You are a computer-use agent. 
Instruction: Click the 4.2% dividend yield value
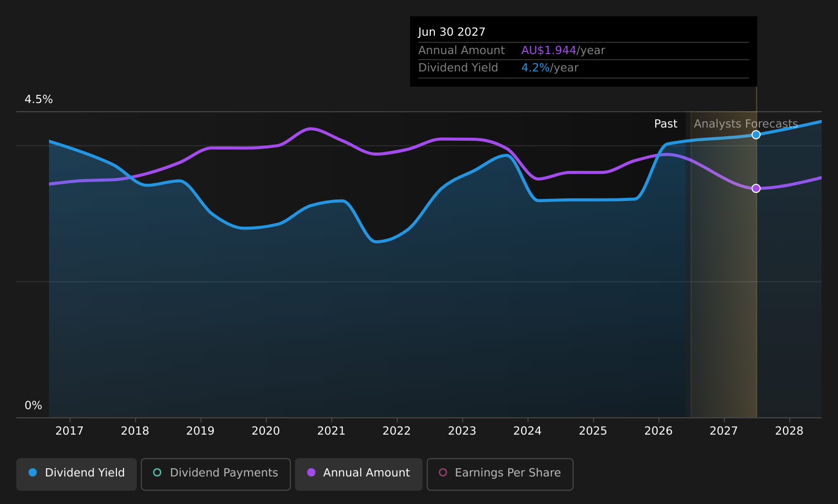pyautogui.click(x=535, y=68)
